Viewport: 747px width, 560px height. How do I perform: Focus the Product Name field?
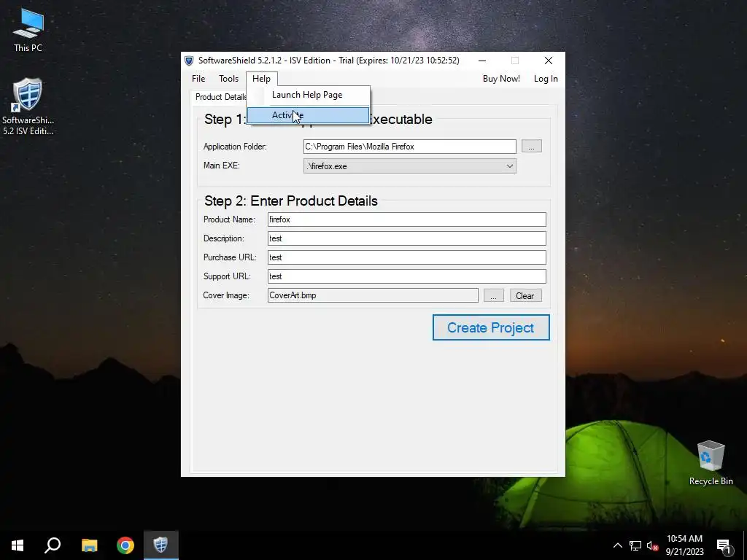tap(407, 219)
